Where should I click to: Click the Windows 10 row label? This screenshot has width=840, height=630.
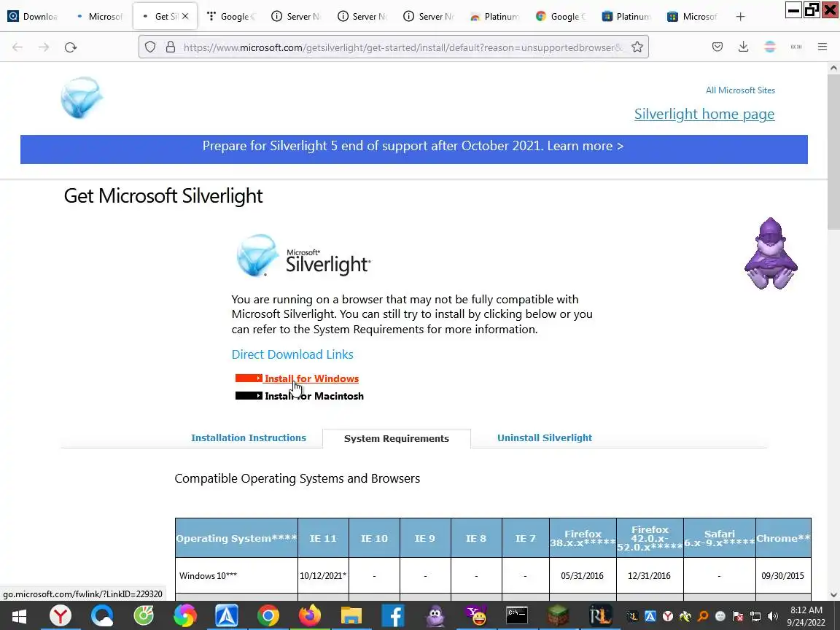(208, 576)
